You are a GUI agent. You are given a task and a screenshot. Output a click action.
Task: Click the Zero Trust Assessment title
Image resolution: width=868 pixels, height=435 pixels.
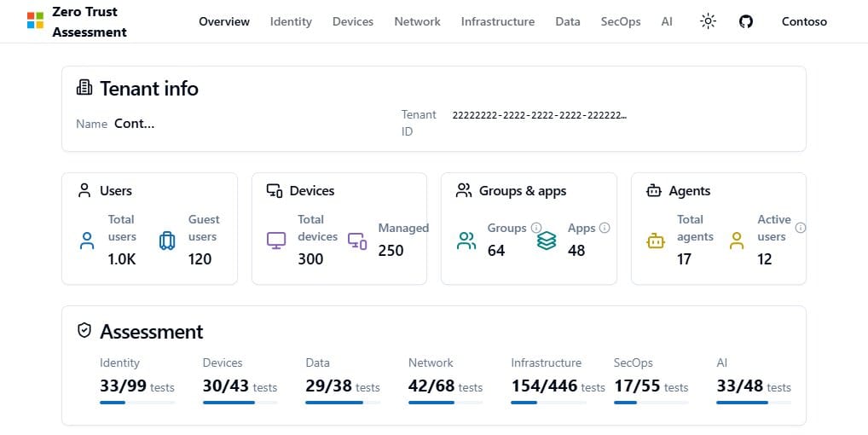click(x=90, y=21)
